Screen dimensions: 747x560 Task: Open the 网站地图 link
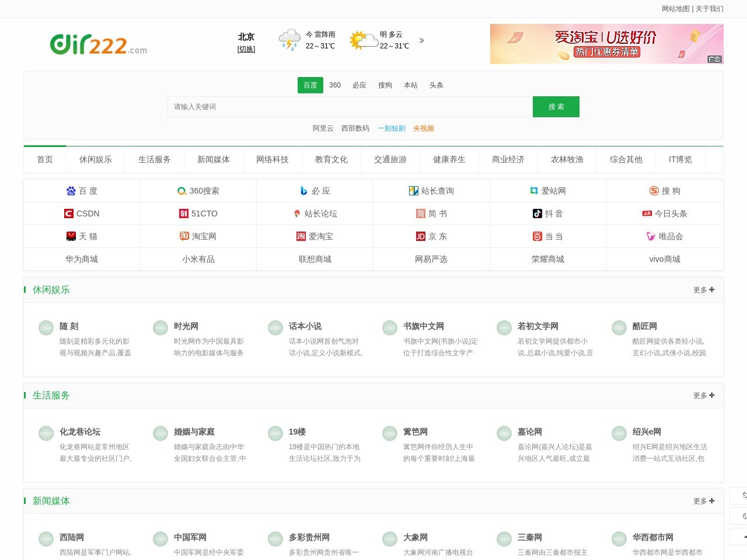(676, 9)
